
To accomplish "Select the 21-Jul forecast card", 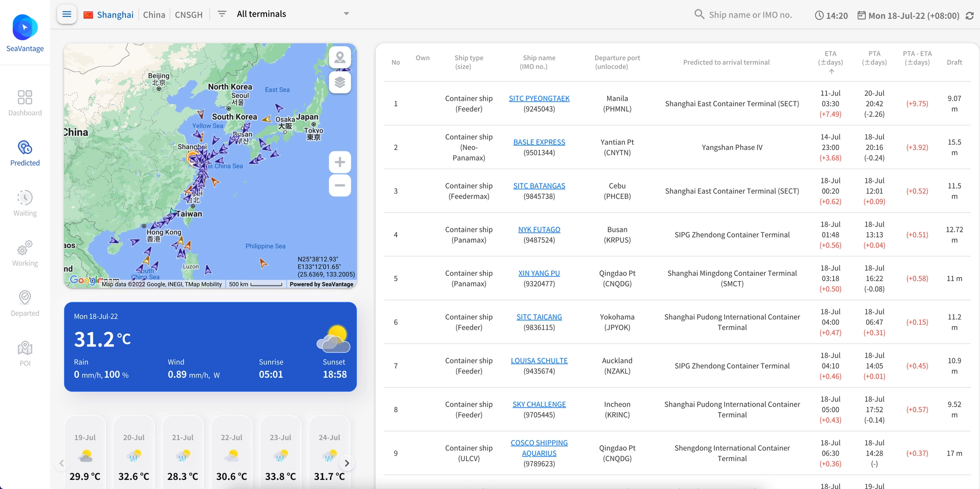I will coord(183,453).
